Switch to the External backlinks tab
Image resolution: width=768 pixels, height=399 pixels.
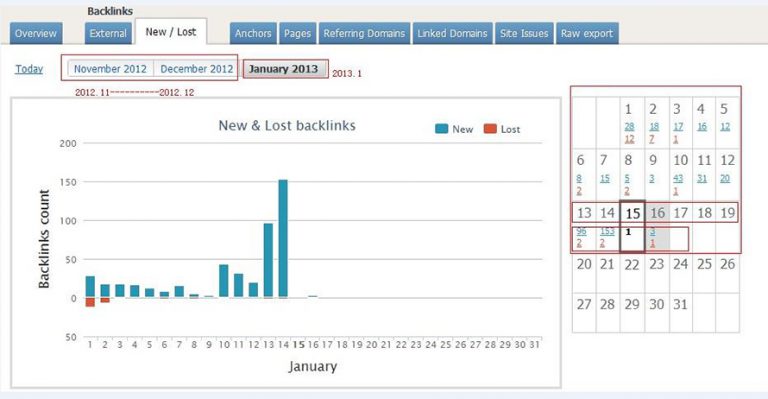[108, 33]
